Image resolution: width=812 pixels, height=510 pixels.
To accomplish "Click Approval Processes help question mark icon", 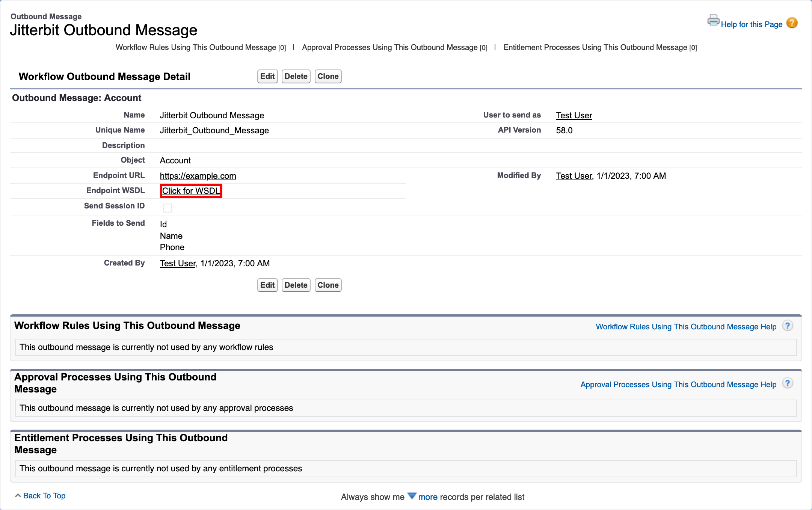I will tap(787, 383).
